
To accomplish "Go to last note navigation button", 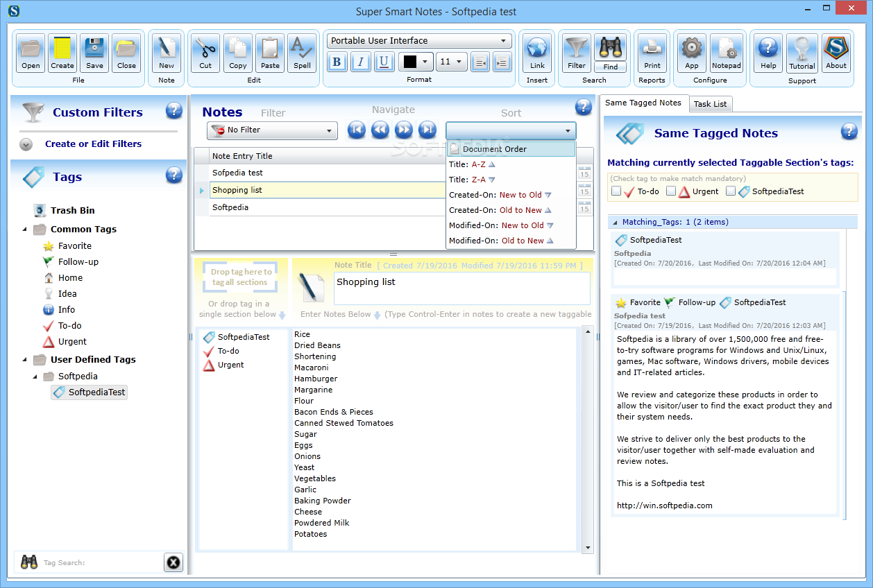I will point(427,130).
